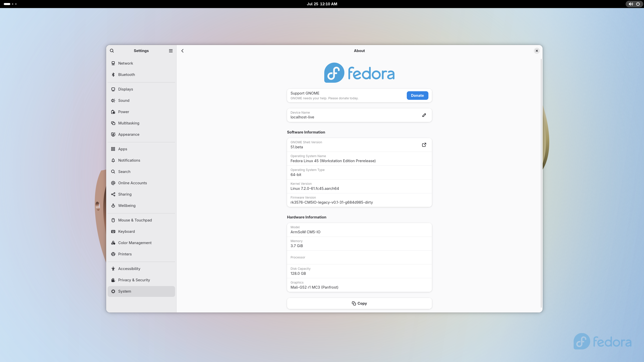644x362 pixels.
Task: Click graphics value Mali-G52 r1 MC3 (Panfrost)
Action: click(314, 287)
